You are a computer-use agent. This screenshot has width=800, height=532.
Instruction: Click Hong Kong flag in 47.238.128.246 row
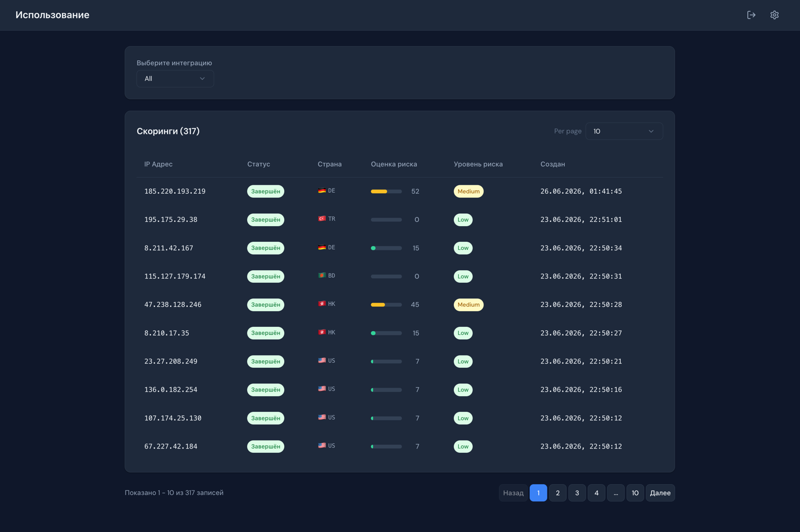[x=322, y=304]
